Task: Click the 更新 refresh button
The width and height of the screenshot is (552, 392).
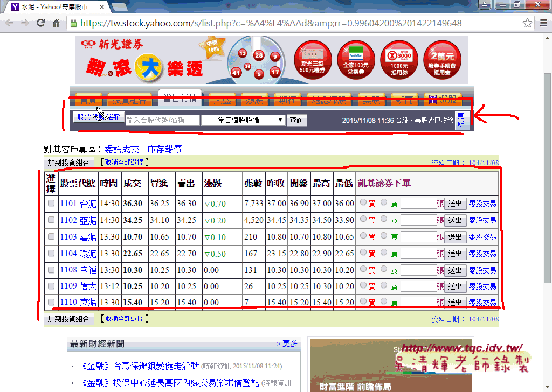Action: (x=461, y=120)
